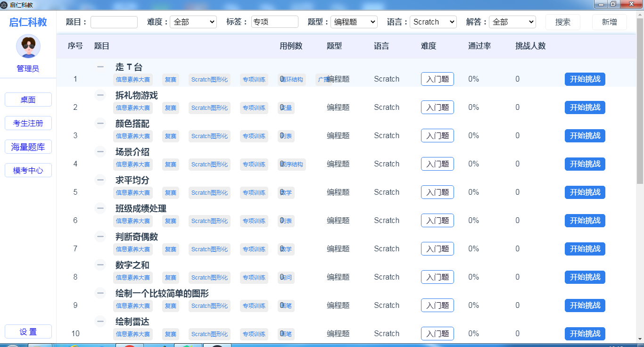Open the 解答 filter dropdown

(512, 22)
